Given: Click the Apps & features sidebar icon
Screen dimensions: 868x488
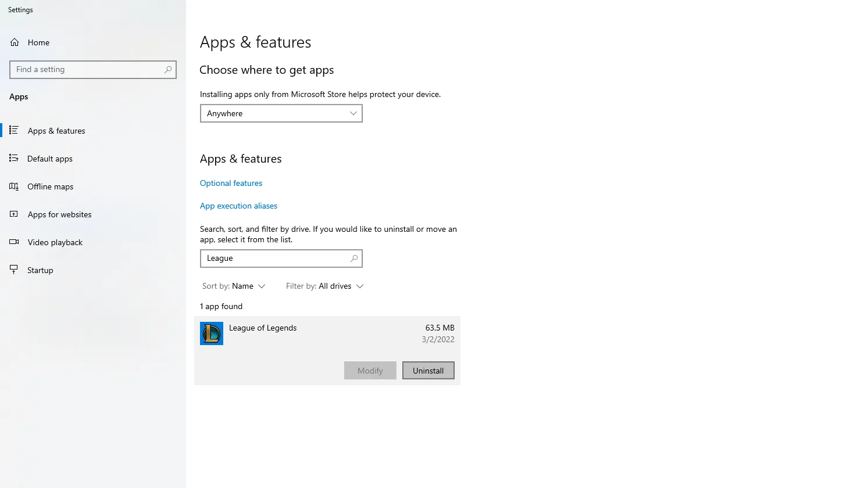Looking at the screenshot, I should coord(14,130).
